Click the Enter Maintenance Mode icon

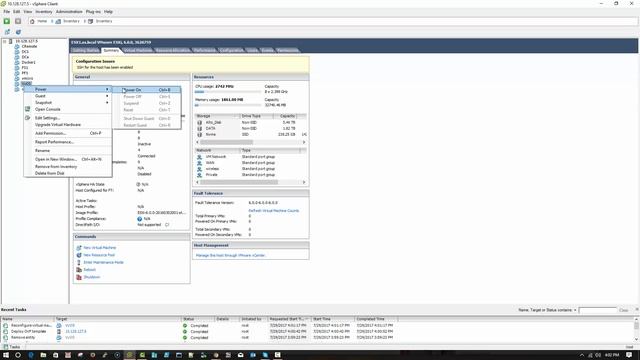pos(79,262)
